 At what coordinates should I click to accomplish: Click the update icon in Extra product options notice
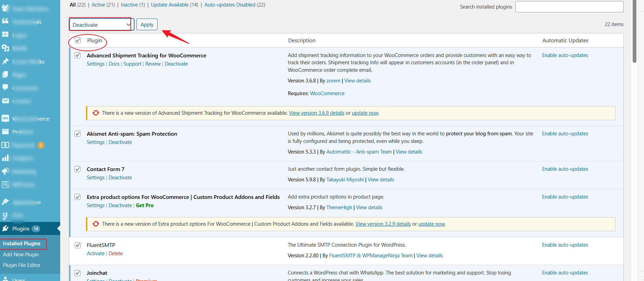click(x=96, y=224)
